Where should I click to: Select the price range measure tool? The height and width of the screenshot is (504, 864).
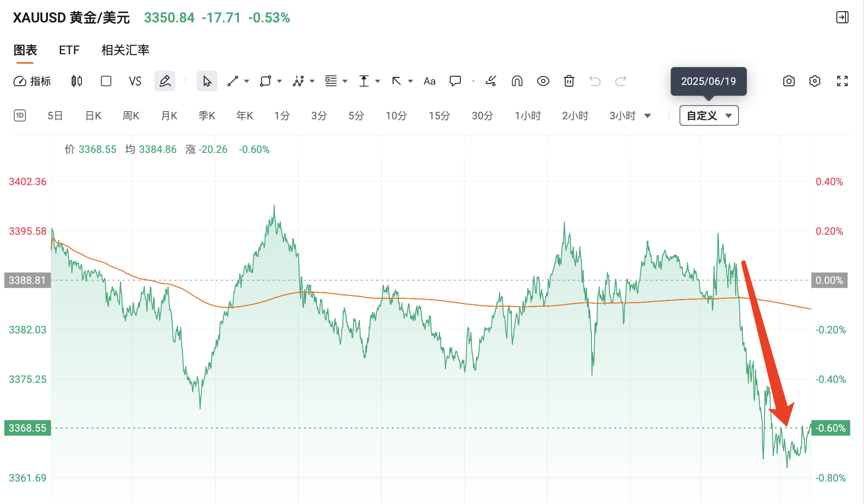pyautogui.click(x=364, y=81)
